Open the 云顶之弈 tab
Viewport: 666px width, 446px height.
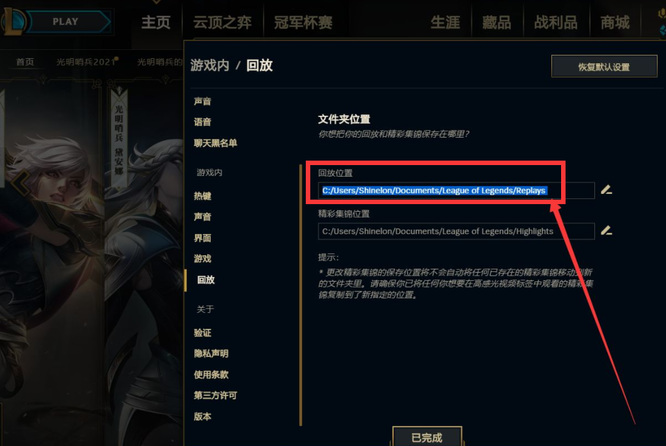(x=222, y=22)
